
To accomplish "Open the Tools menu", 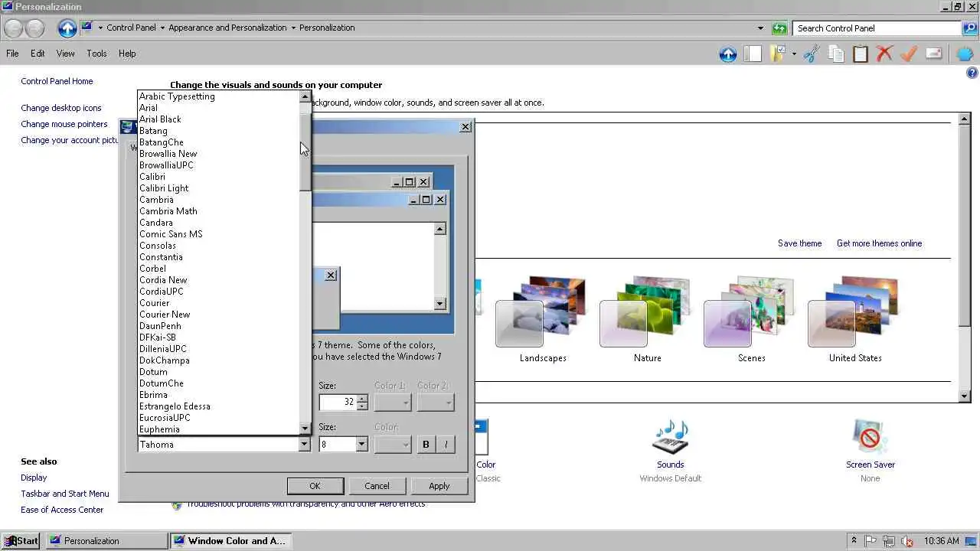I will click(96, 54).
